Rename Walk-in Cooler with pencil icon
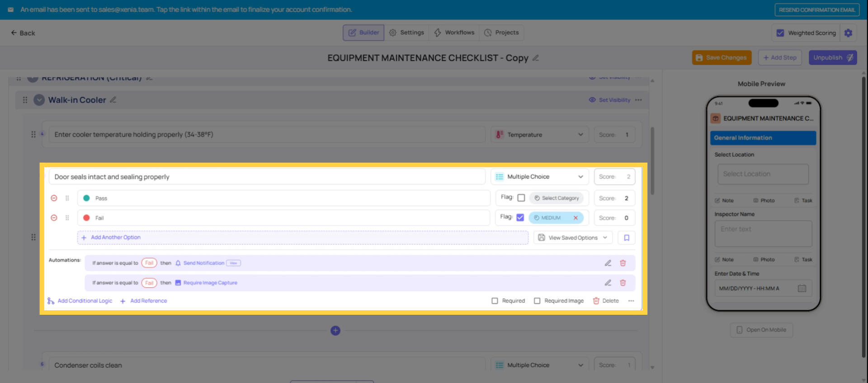This screenshot has height=383, width=868. (x=113, y=100)
